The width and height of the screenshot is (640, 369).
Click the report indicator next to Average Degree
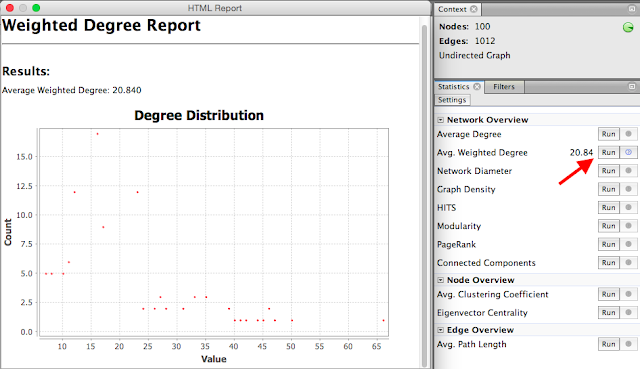click(x=629, y=134)
